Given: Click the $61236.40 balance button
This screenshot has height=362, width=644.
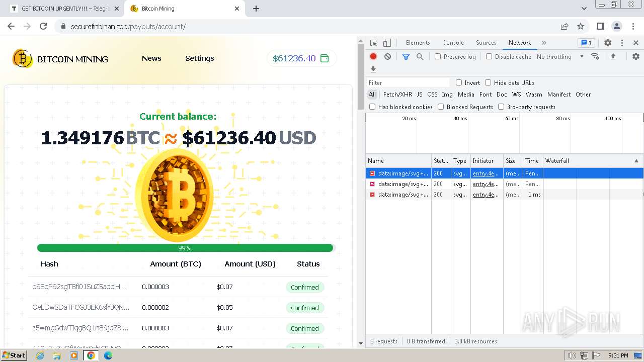Looking at the screenshot, I should coord(301,58).
